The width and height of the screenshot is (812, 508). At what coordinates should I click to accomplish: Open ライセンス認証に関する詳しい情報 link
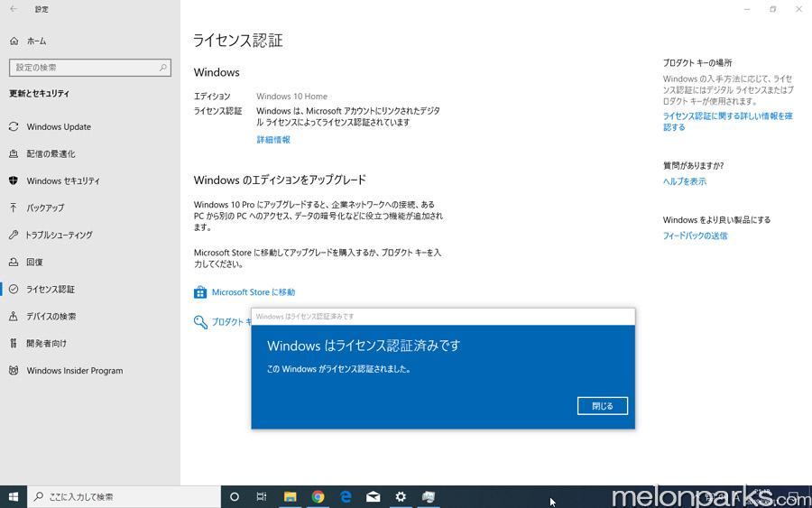[727, 122]
